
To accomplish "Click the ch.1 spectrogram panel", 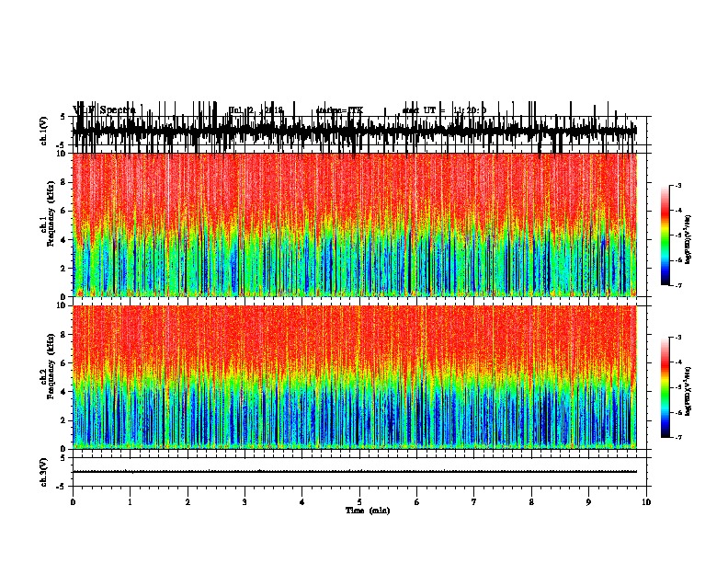I will 354,224.
